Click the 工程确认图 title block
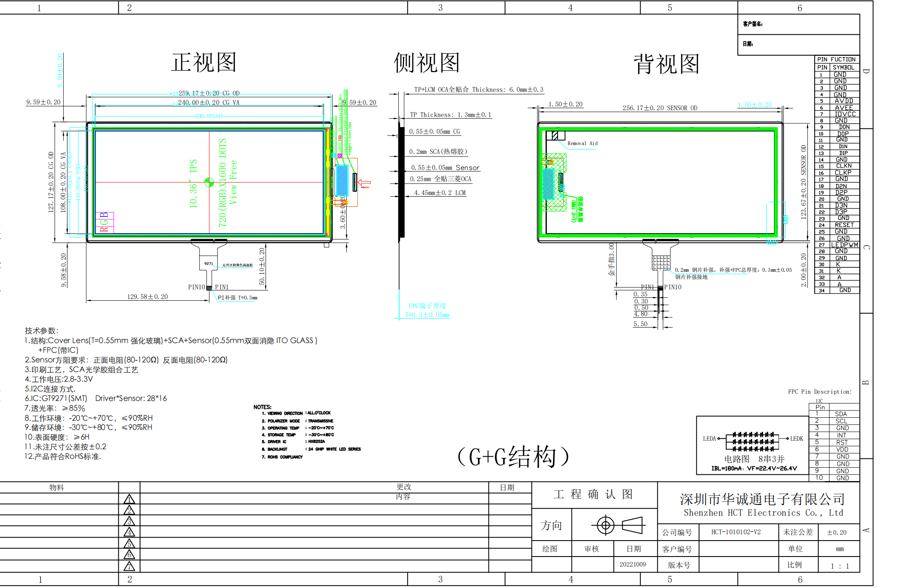The height and width of the screenshot is (588, 904). [593, 494]
